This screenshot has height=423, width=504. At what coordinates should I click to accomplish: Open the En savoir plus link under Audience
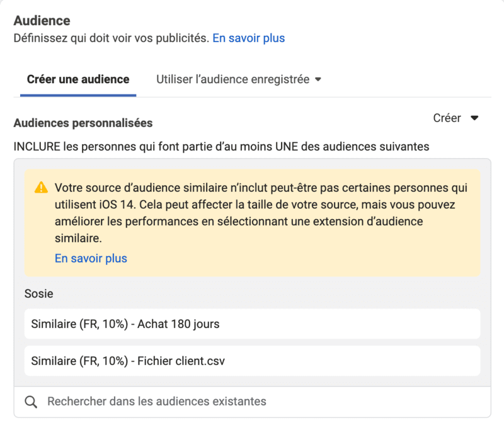[249, 38]
